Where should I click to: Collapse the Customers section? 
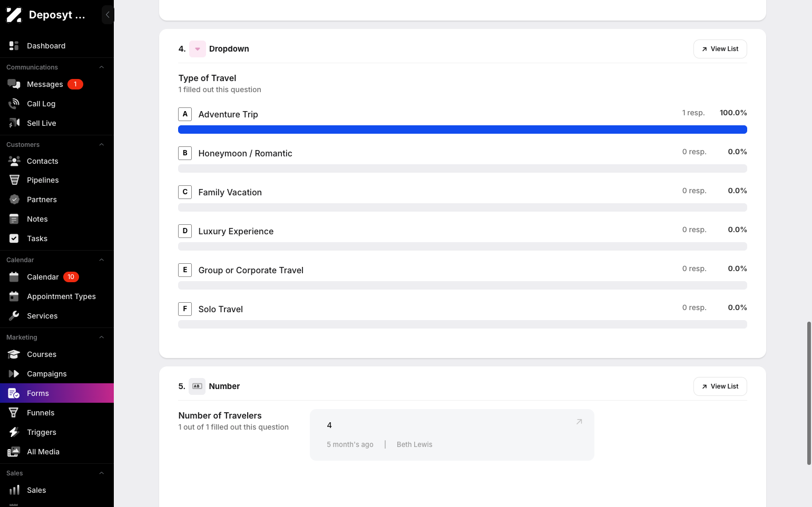(102, 145)
